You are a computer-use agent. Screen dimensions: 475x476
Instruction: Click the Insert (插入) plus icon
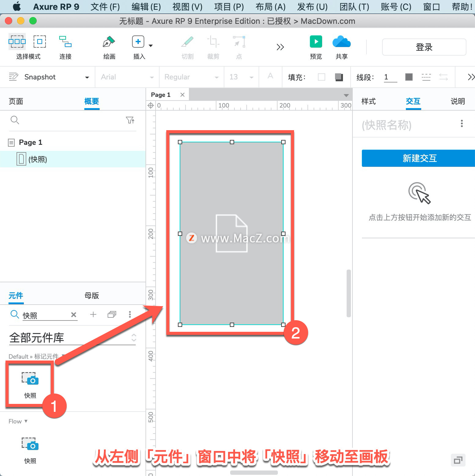point(138,42)
